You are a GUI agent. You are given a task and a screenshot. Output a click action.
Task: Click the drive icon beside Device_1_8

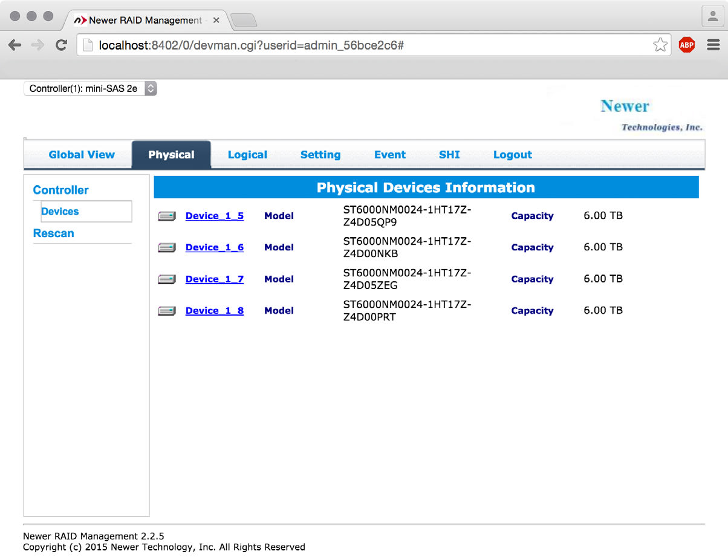166,311
